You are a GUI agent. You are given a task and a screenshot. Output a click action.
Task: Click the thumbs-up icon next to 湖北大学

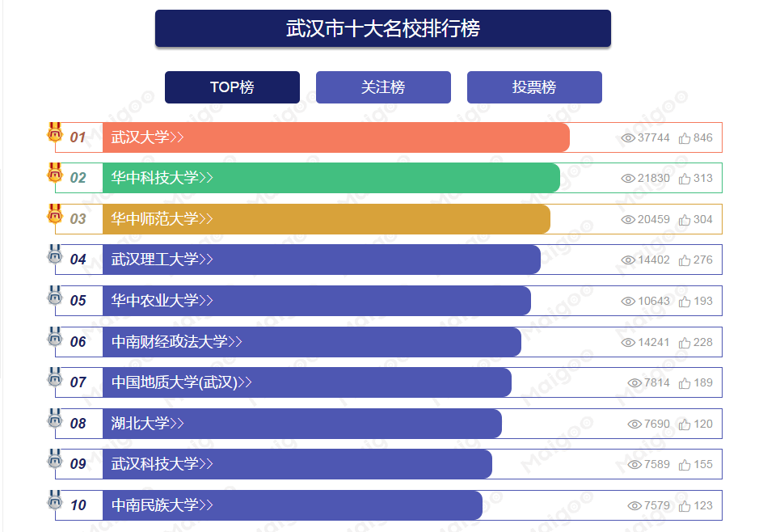click(684, 423)
